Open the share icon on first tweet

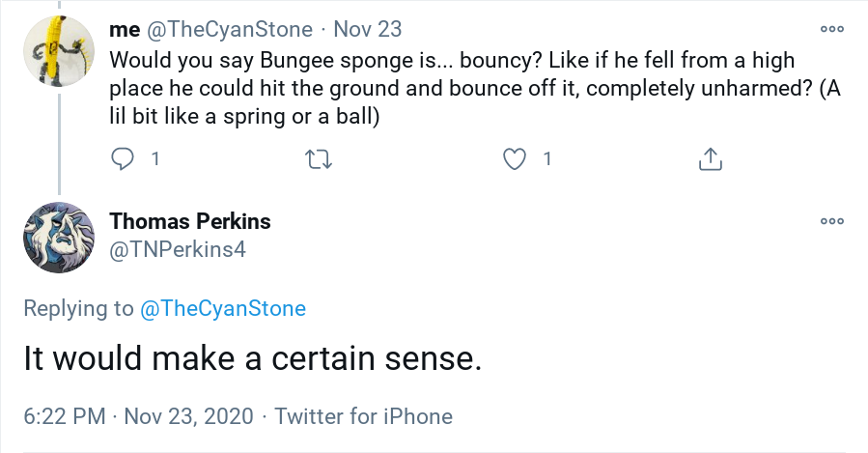(710, 158)
